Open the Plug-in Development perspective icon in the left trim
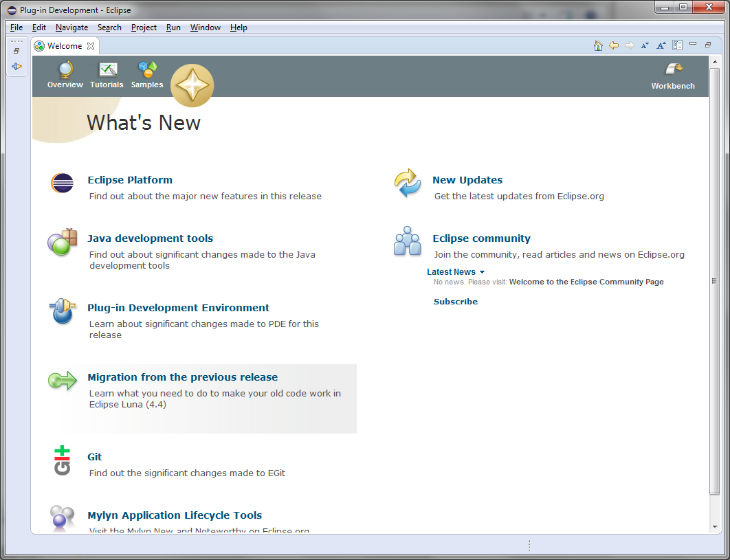This screenshot has height=560, width=730. (16, 67)
